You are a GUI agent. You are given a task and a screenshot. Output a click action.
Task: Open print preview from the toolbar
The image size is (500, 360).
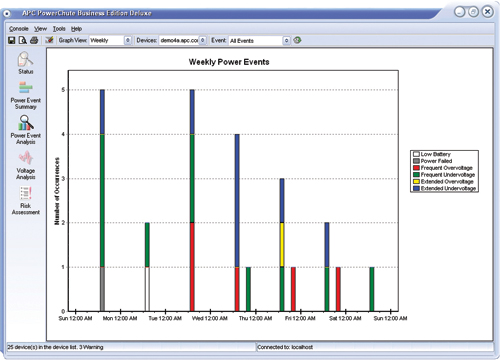coord(23,40)
